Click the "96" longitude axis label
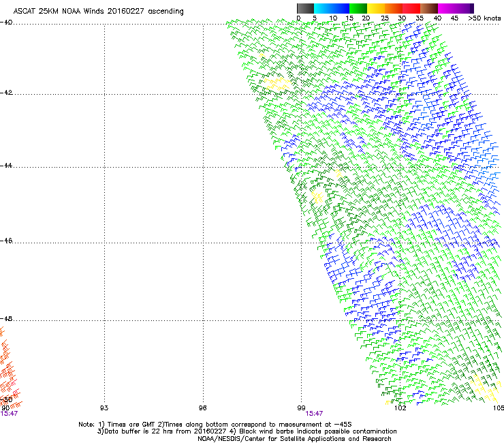504x443 pixels. (202, 408)
